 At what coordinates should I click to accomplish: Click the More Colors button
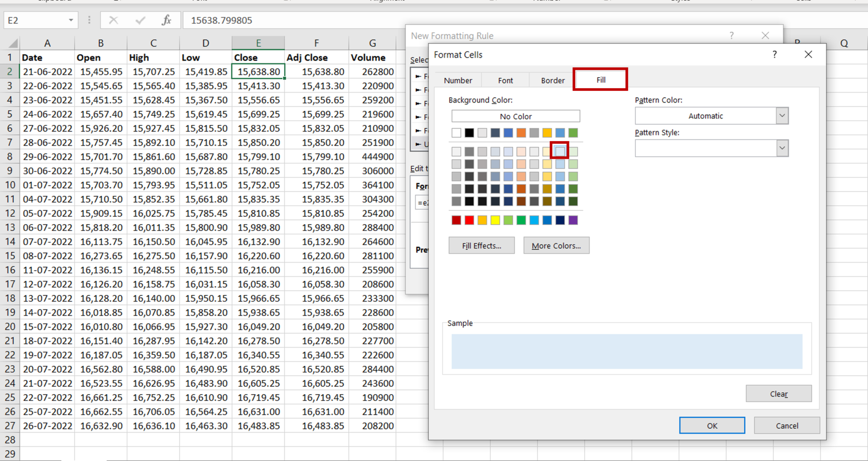(x=555, y=246)
